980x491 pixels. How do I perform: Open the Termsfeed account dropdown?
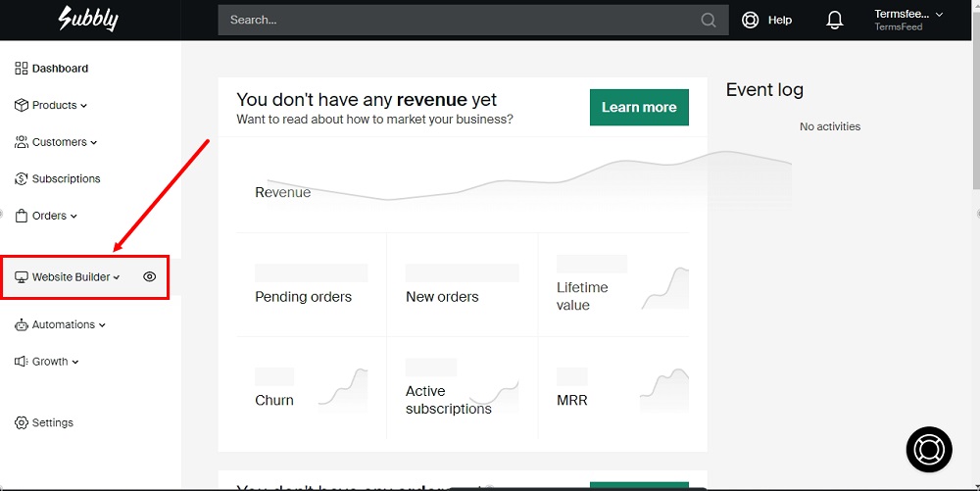click(908, 20)
